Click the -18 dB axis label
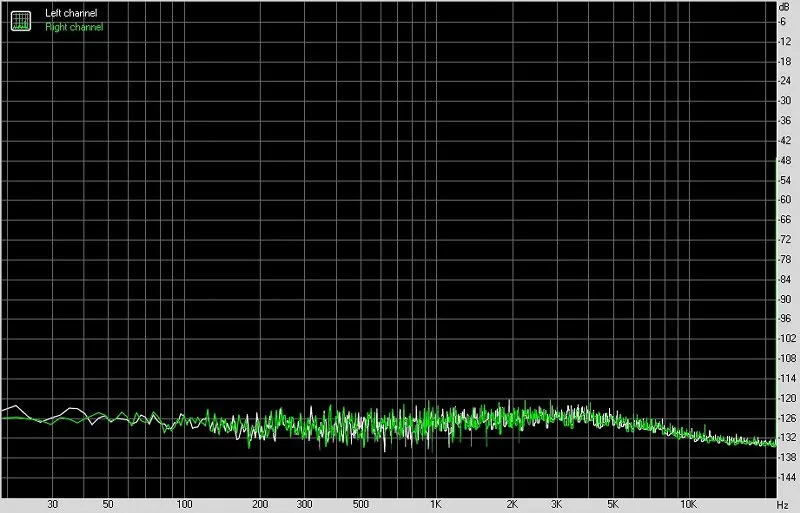This screenshot has width=800, height=513. (785, 61)
